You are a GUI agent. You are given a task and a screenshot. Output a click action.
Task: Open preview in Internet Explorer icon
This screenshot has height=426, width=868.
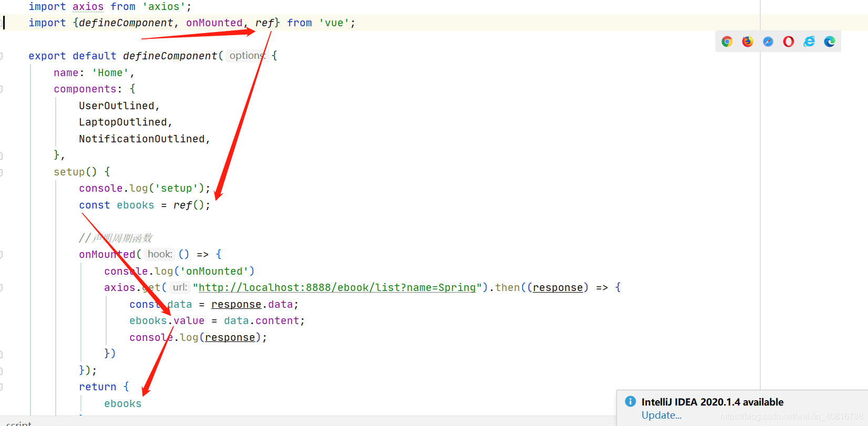(x=809, y=41)
